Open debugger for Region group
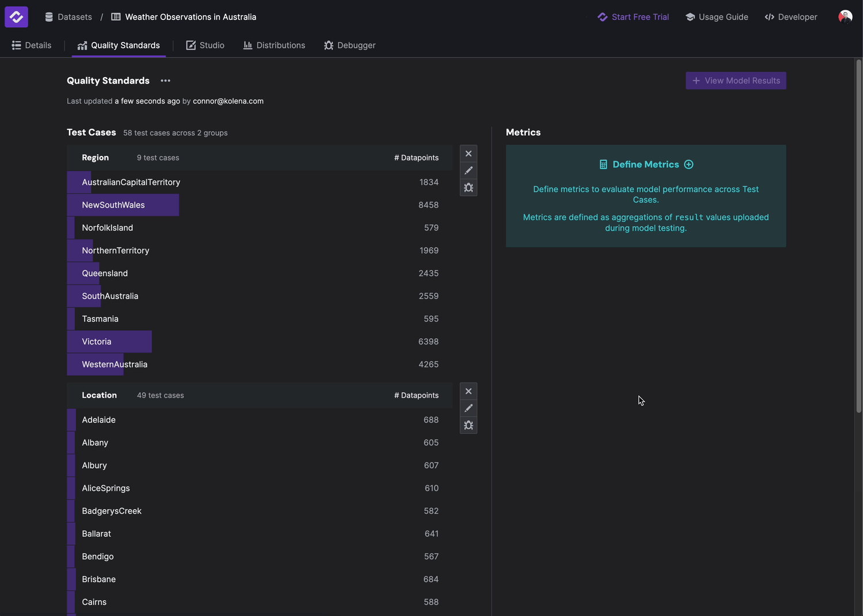 tap(468, 188)
